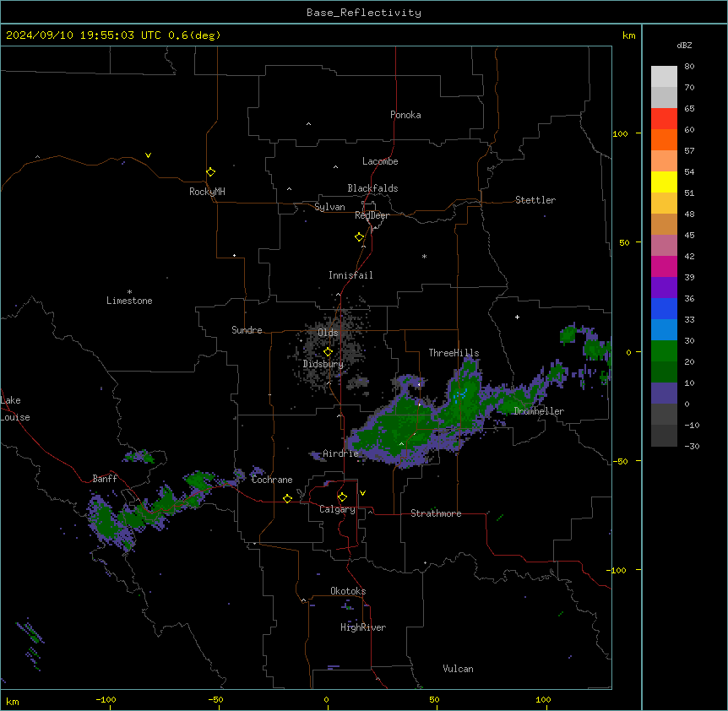This screenshot has height=711, width=728.
Task: Pick the blue 33-36 dBZ legend swatch
Action: click(x=664, y=308)
